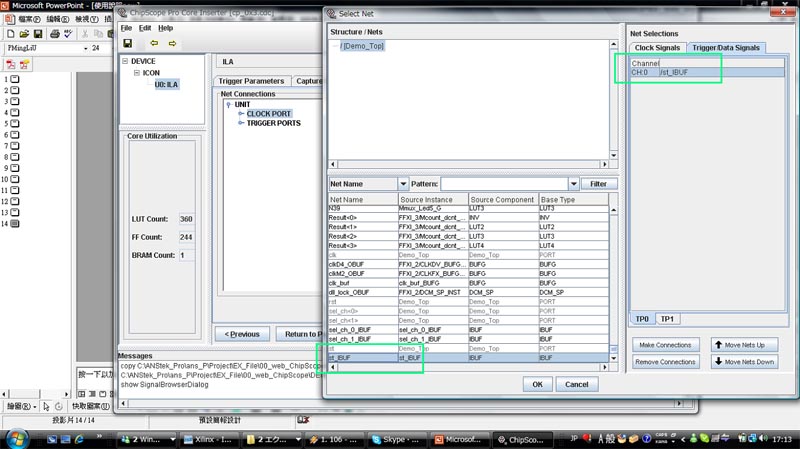
Task: Click Open folder icon in PowerPoint toolbar
Action: (x=24, y=34)
